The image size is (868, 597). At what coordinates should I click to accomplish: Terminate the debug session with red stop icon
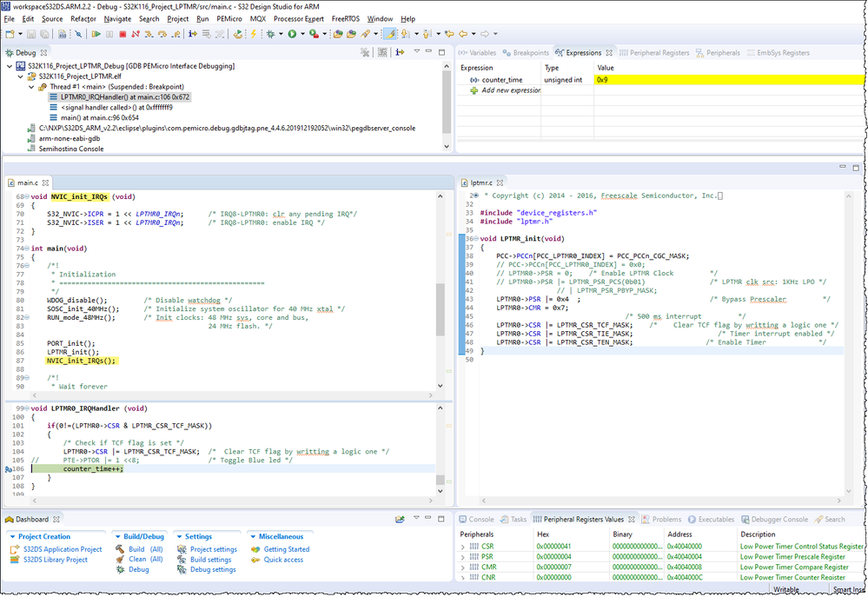122,33
